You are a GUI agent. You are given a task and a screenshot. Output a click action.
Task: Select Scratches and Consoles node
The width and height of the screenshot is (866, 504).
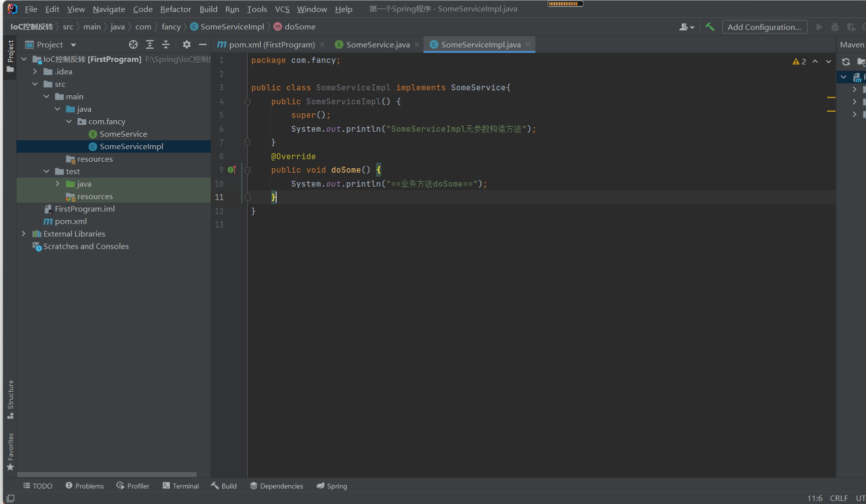tap(86, 246)
